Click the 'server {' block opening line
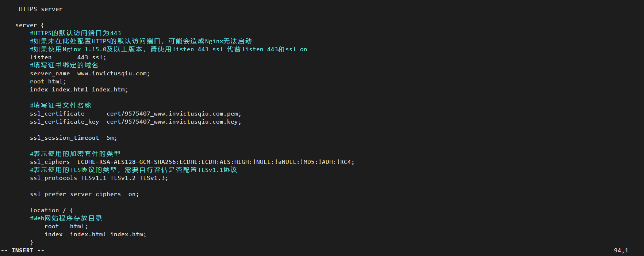The height and width of the screenshot is (256, 644). [30, 25]
